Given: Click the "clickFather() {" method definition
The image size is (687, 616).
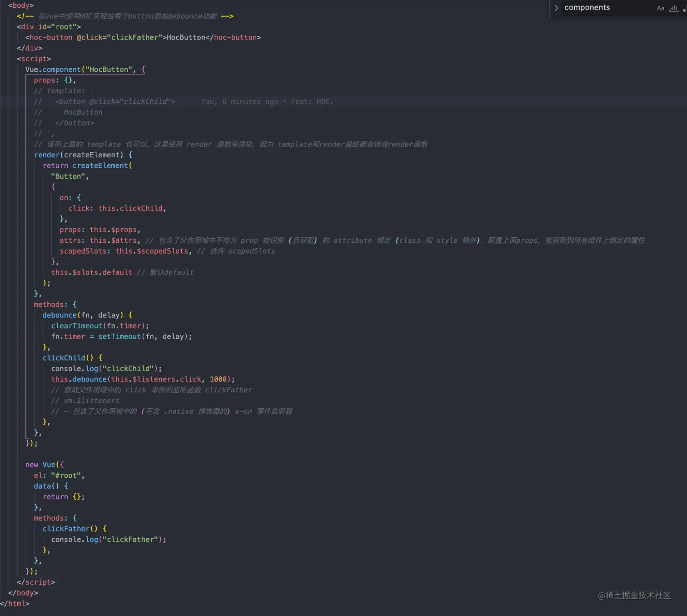Looking at the screenshot, I should pos(75,529).
